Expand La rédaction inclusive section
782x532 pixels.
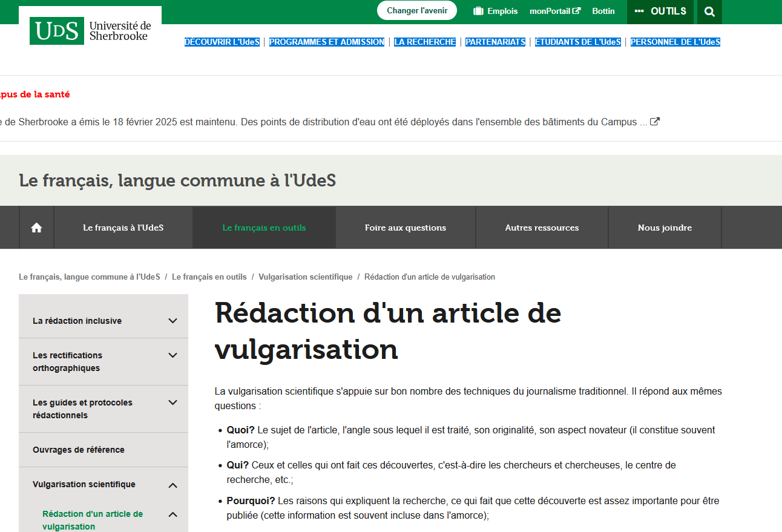pyautogui.click(x=172, y=321)
